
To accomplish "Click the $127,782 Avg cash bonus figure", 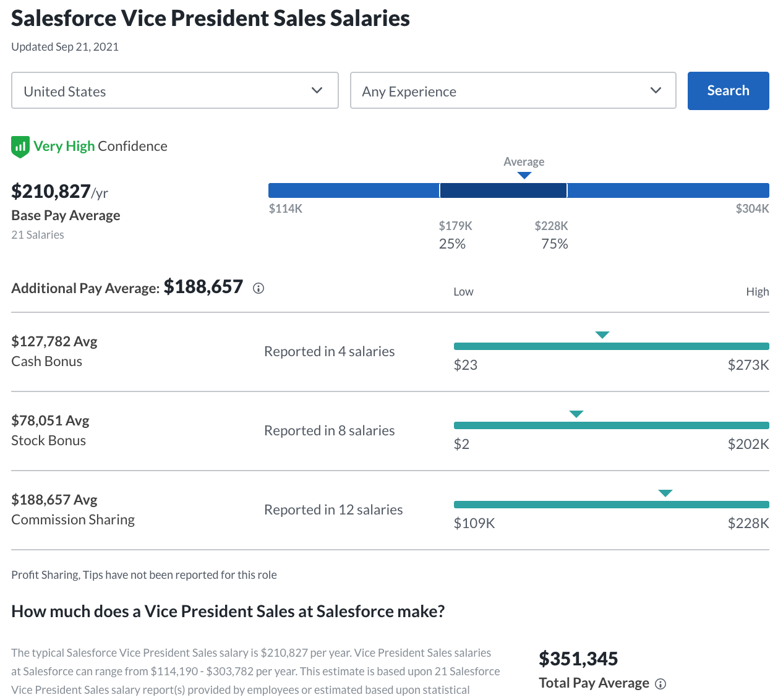I will coord(54,341).
